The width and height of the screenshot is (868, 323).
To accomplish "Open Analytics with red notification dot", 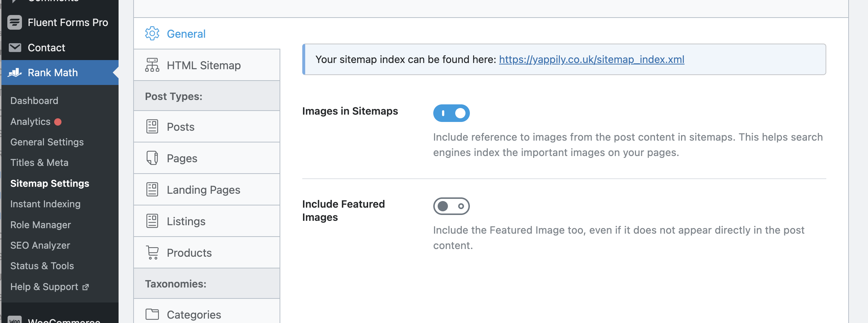I will tap(30, 122).
